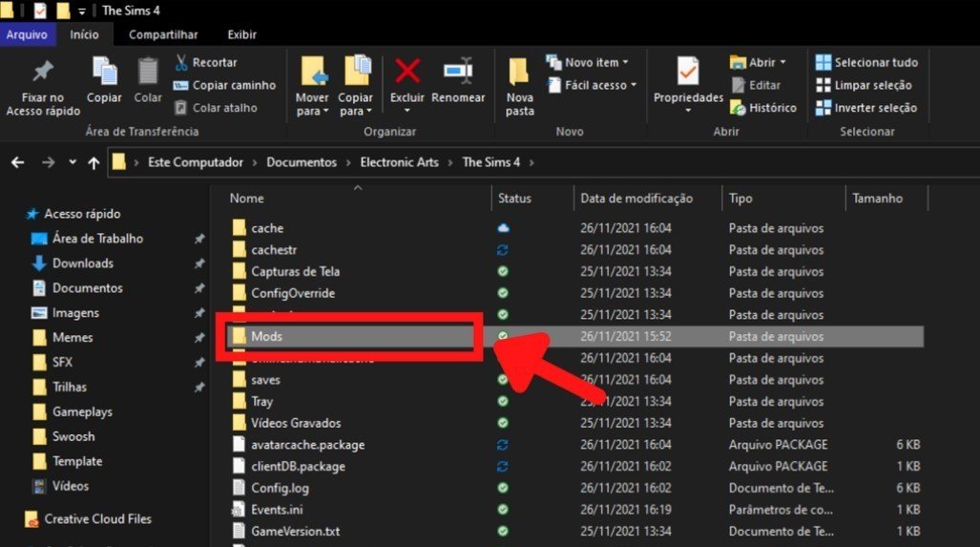Click Limpar seleção
This screenshot has width=980, height=547.
pos(864,85)
